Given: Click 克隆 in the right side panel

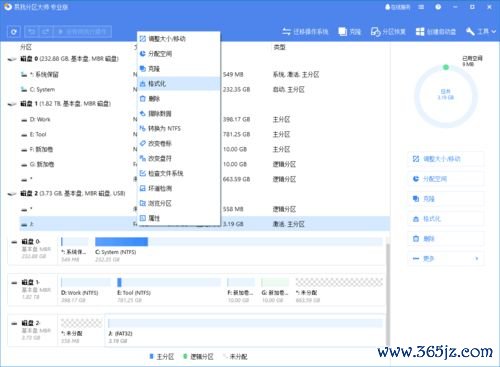Looking at the screenshot, I should pyautogui.click(x=445, y=199).
